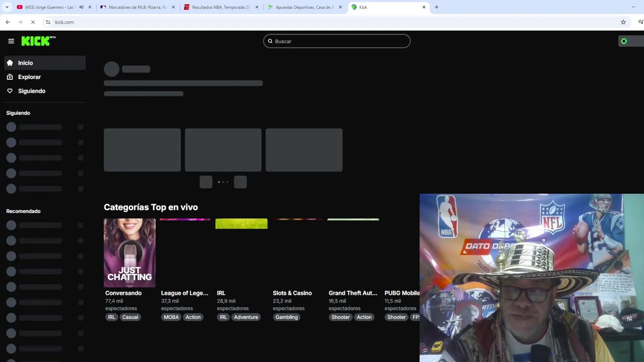This screenshot has width=644, height=362.
Task: Click the browser forward arrow
Action: pyautogui.click(x=20, y=22)
